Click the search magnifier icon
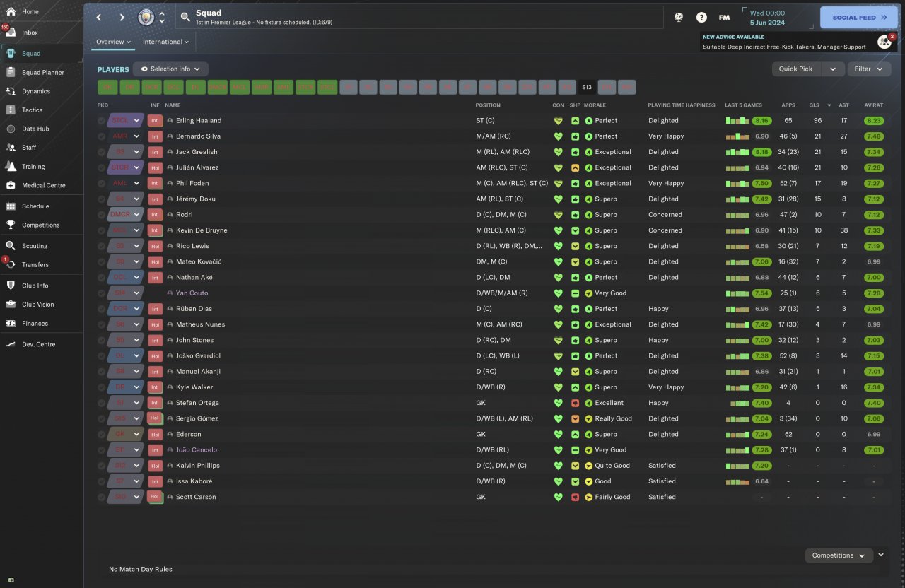Viewport: 905px width, 588px height. coord(185,17)
